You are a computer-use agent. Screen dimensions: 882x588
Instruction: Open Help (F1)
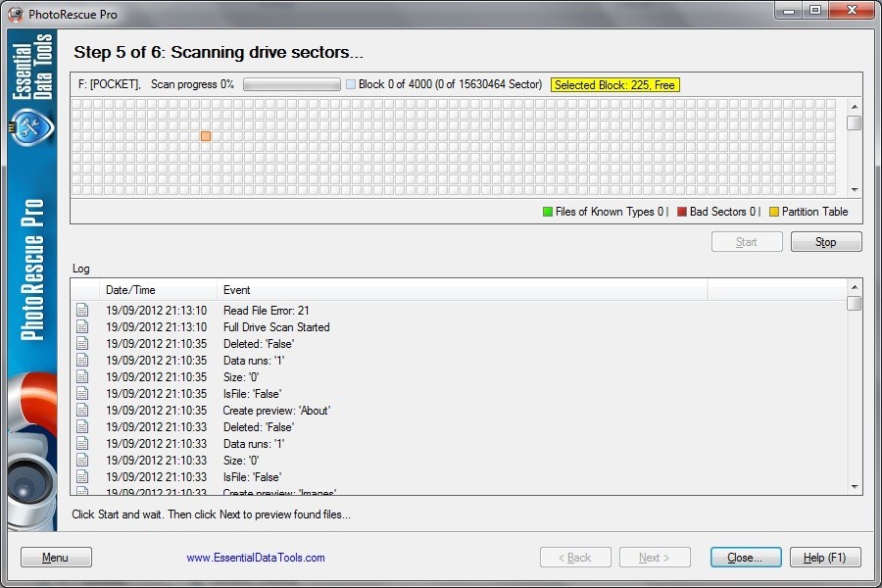(824, 558)
